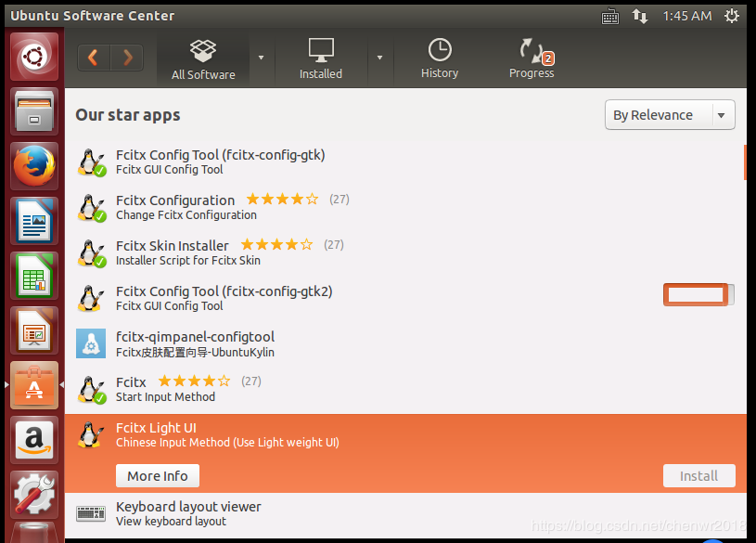Open the keyboard input indicator in top bar
The image size is (756, 543).
[x=610, y=16]
